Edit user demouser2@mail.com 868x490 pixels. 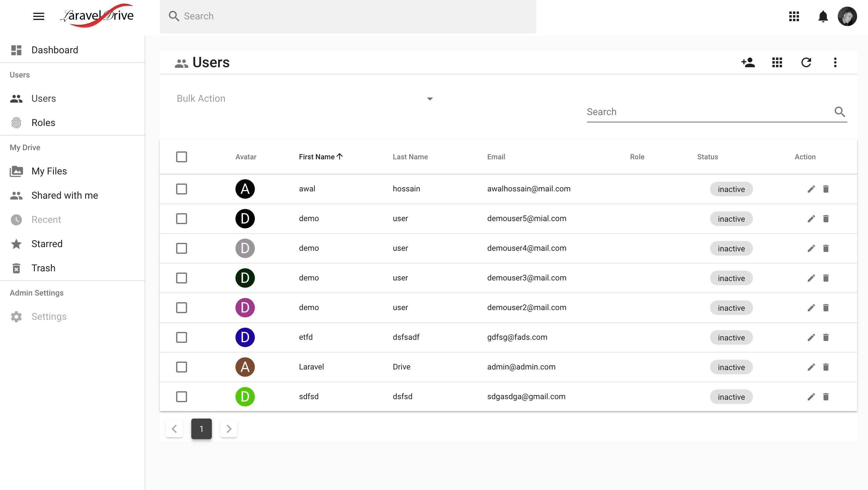[811, 308]
